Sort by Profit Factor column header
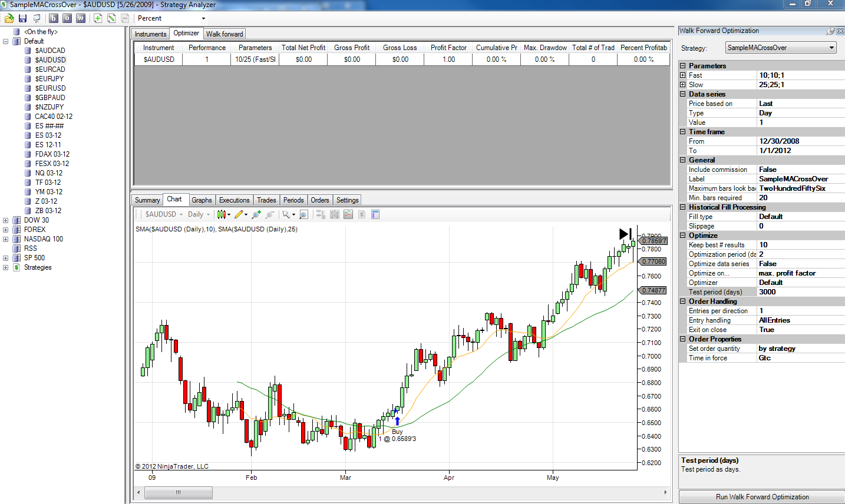The width and height of the screenshot is (845, 504). (x=448, y=48)
